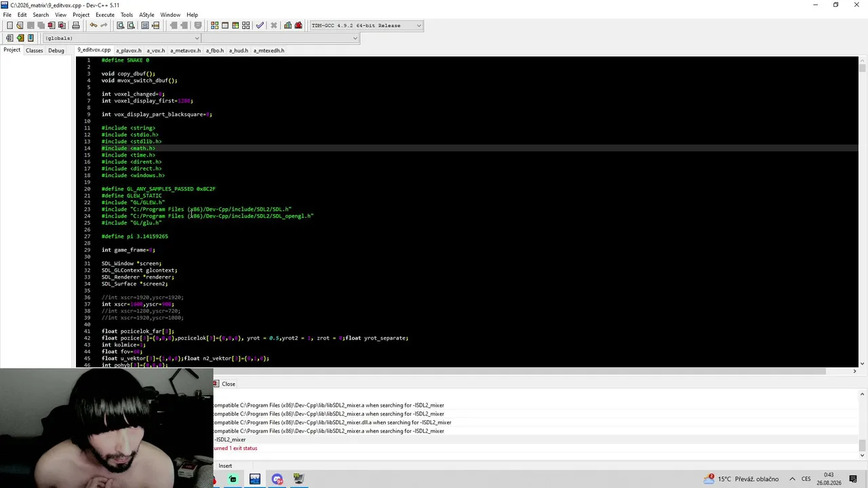The height and width of the screenshot is (488, 868).
Task: Open Replace dialog from the toolbar
Action: coord(131,26)
